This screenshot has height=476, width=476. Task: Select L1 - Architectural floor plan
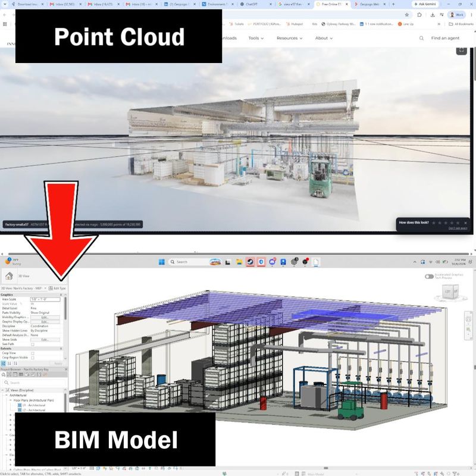pos(32,405)
